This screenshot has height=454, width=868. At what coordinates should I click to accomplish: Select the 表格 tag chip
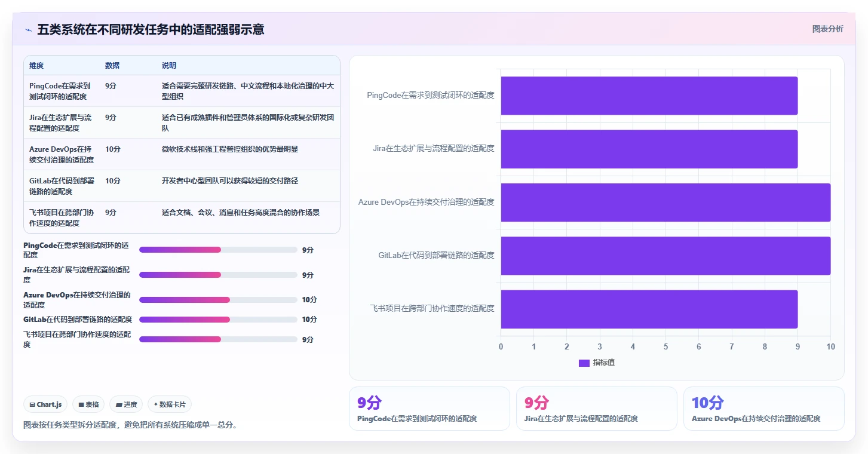pos(88,404)
